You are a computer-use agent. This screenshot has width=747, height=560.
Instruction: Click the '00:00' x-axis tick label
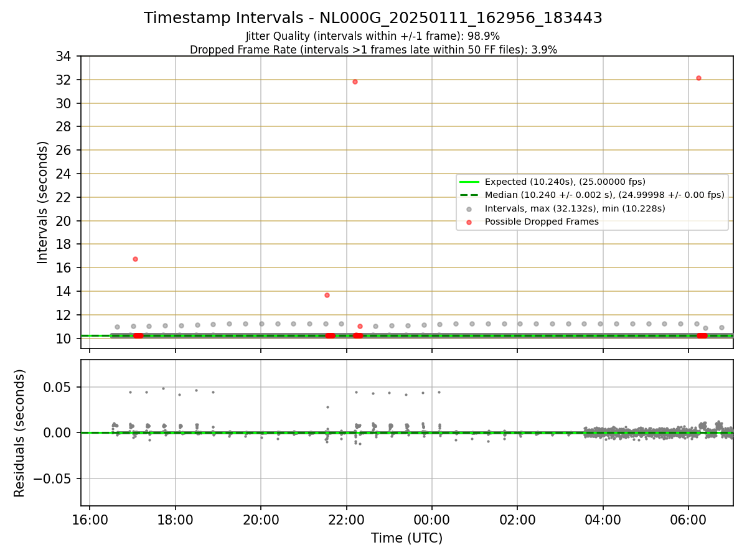click(431, 519)
